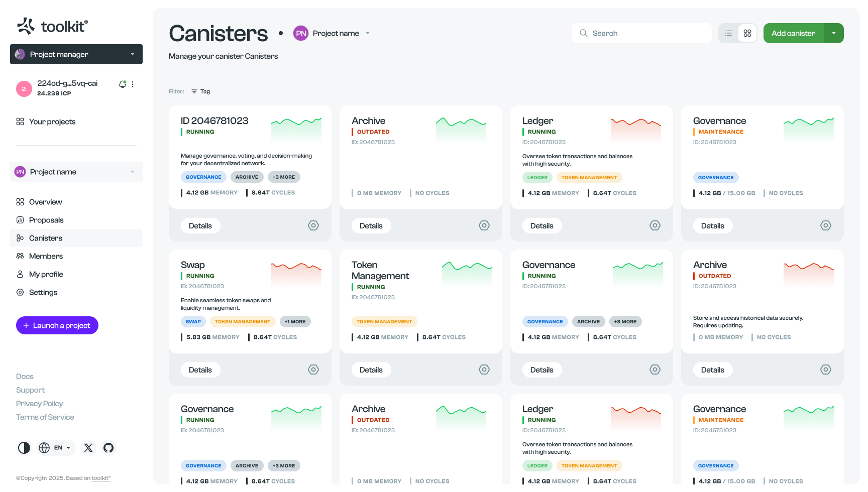This screenshot has height=492, width=868.
Task: Open Proposals page
Action: [x=76, y=220]
